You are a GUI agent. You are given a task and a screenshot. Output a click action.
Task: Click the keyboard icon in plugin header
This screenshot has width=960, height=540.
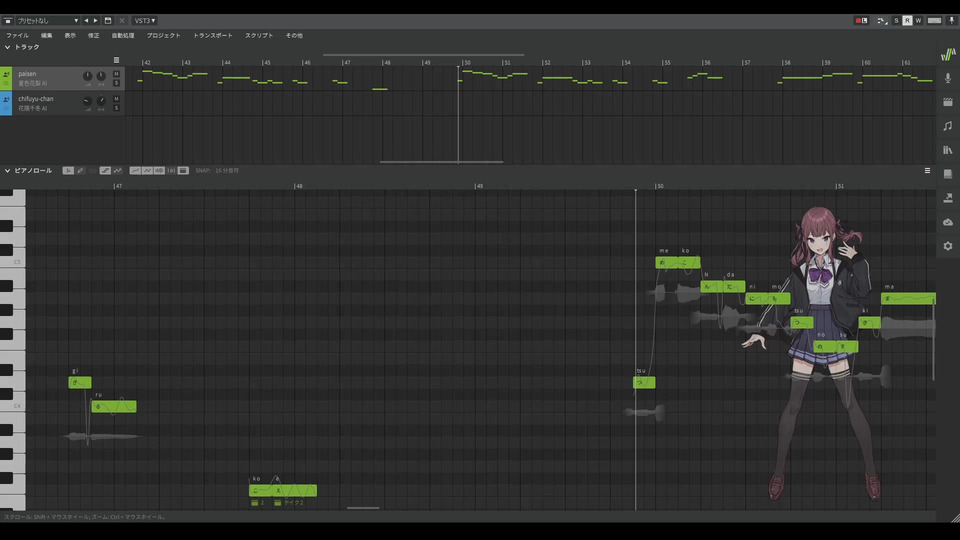(934, 20)
